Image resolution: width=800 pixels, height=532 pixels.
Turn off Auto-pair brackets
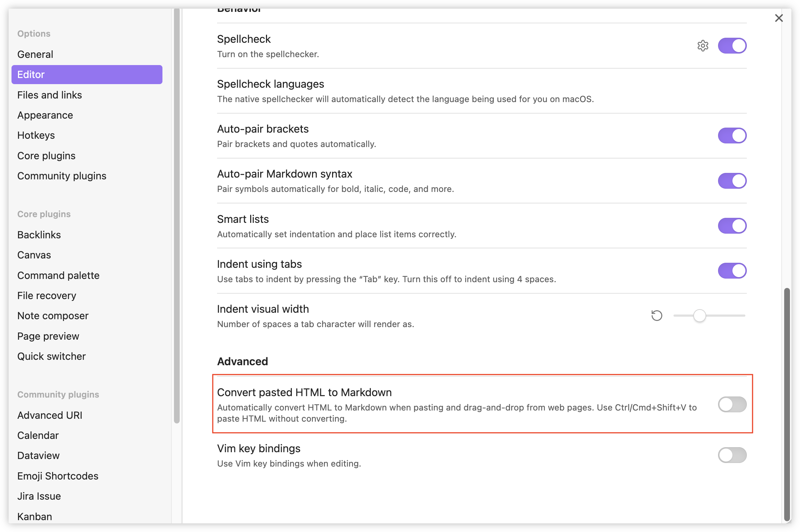click(x=732, y=136)
